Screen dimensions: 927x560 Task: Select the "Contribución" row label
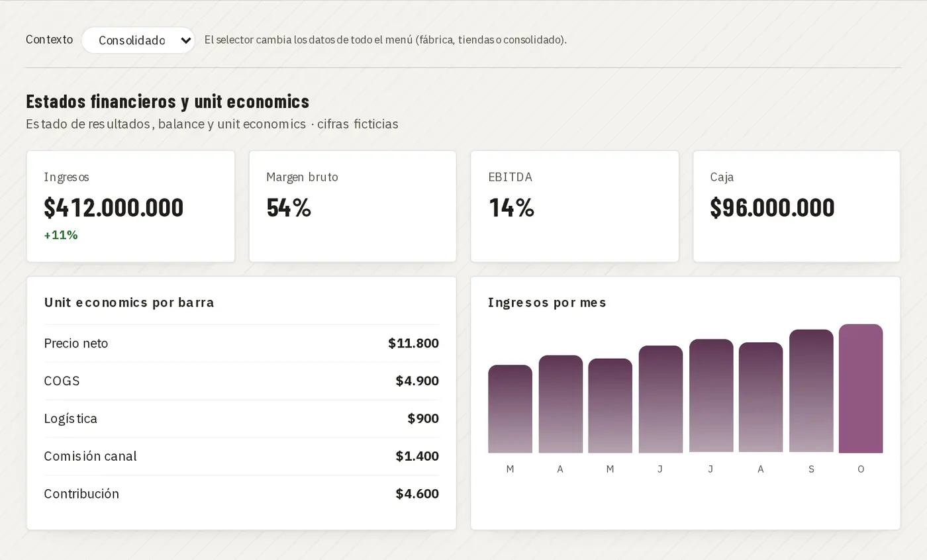pos(81,494)
